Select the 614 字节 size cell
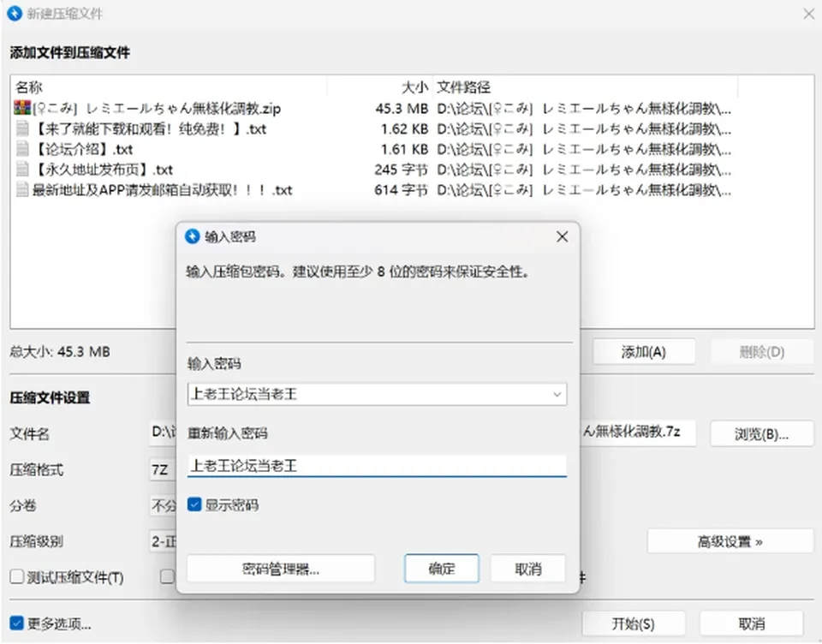822x644 pixels. coord(401,190)
